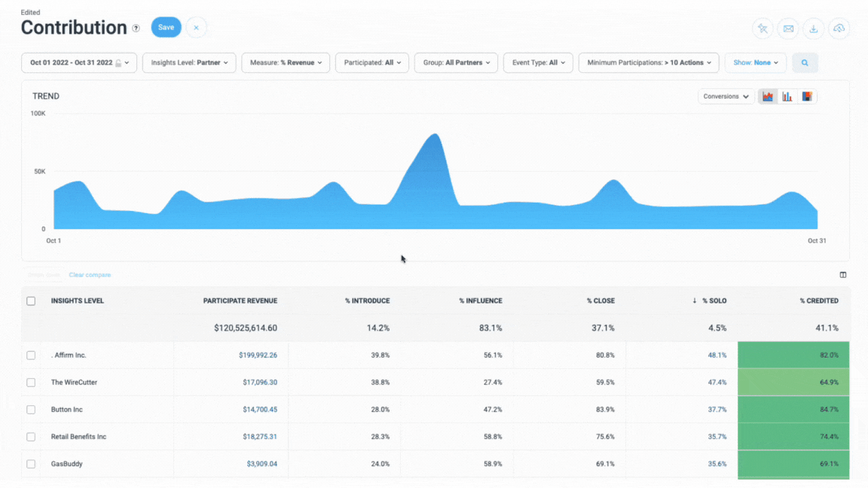Check the Affirm Inc. row checkbox

(x=31, y=355)
